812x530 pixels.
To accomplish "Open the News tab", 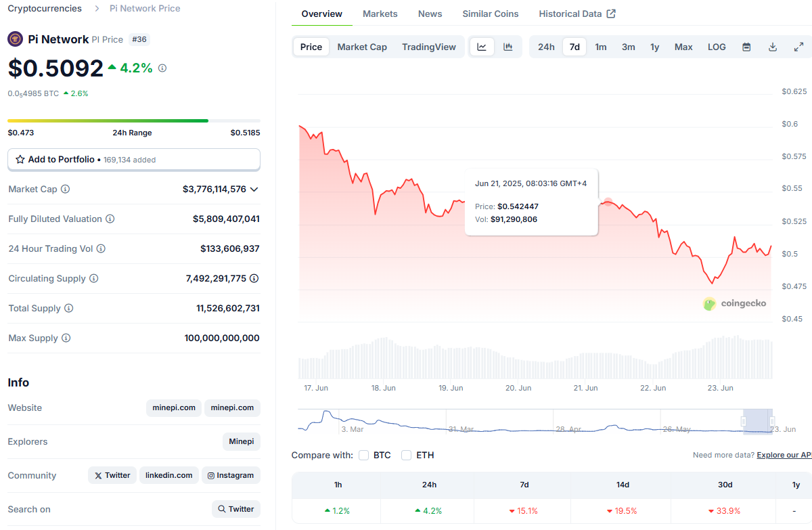I will click(430, 14).
